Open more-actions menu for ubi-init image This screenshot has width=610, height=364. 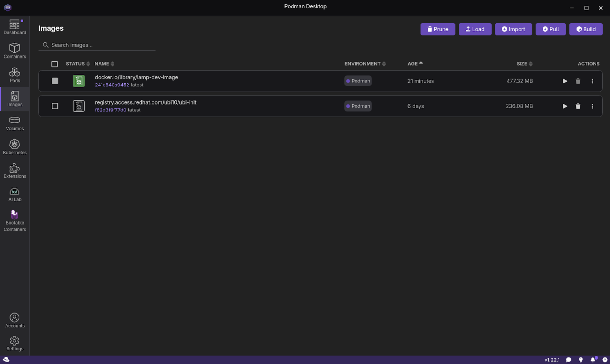coord(592,106)
